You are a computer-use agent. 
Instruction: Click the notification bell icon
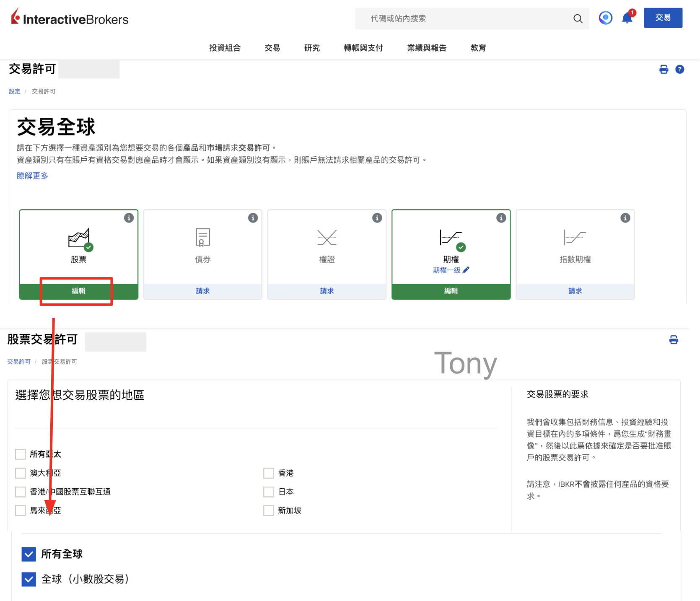[627, 18]
